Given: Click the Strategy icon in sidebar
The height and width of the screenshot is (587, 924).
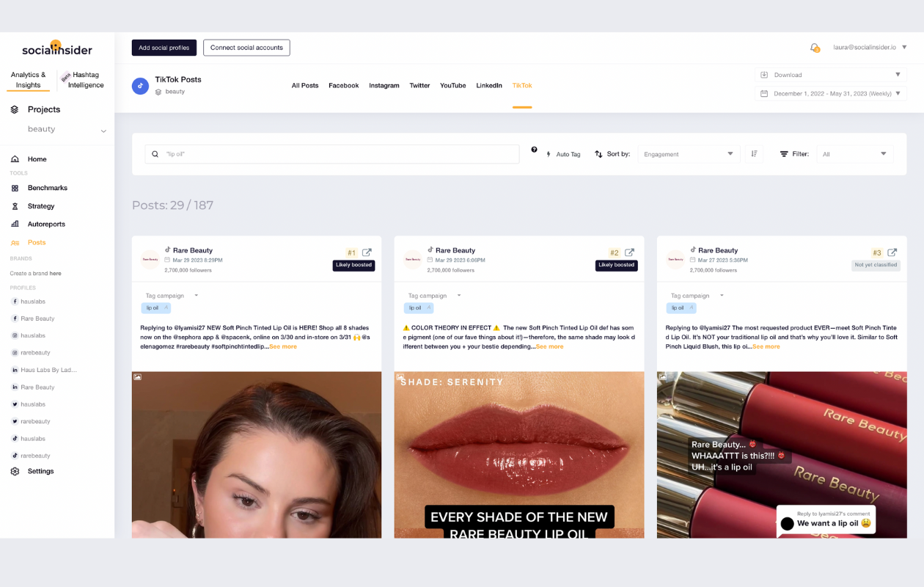Looking at the screenshot, I should [x=15, y=206].
